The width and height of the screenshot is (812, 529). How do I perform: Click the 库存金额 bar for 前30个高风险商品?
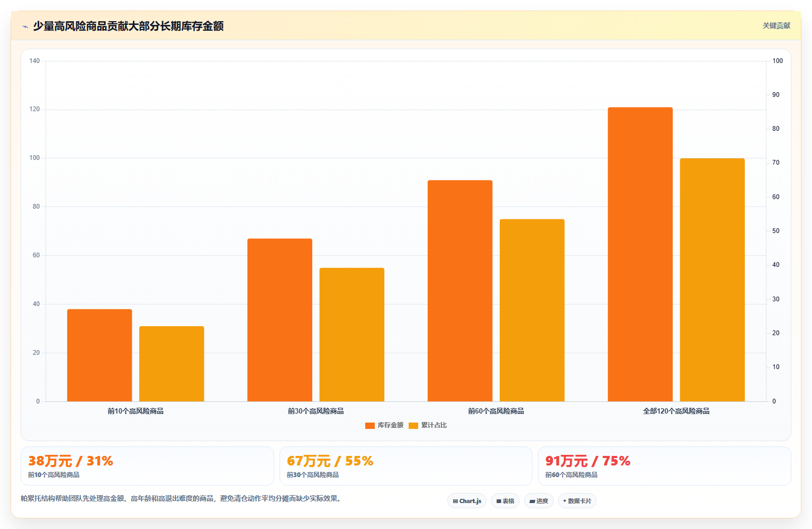click(279, 320)
